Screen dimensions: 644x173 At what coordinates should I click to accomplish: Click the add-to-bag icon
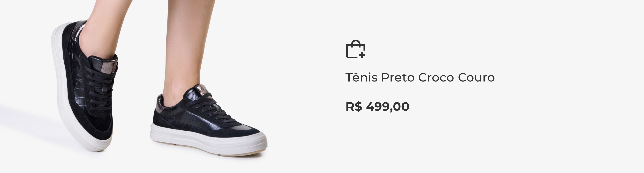[356, 49]
